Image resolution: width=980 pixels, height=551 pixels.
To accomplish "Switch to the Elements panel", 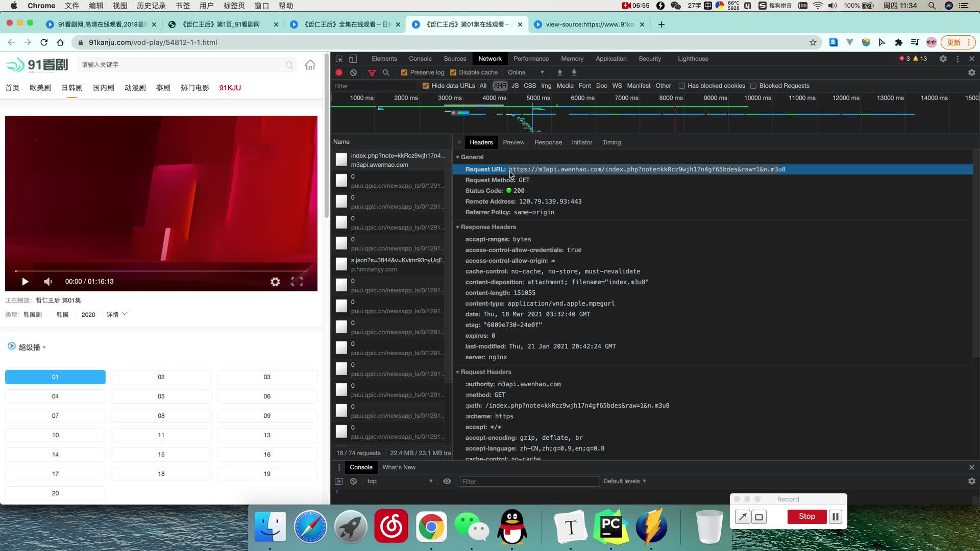I will (x=384, y=59).
